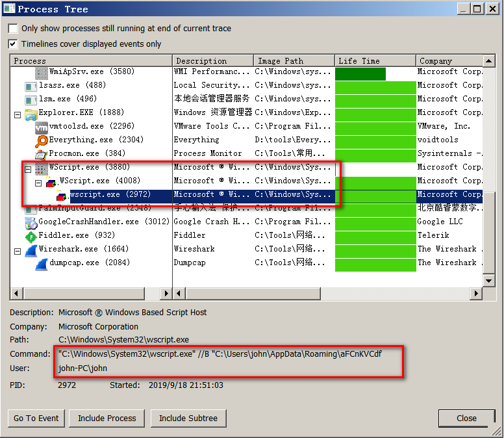504x438 pixels.
Task: Sort by the Process column header
Action: coord(92,61)
